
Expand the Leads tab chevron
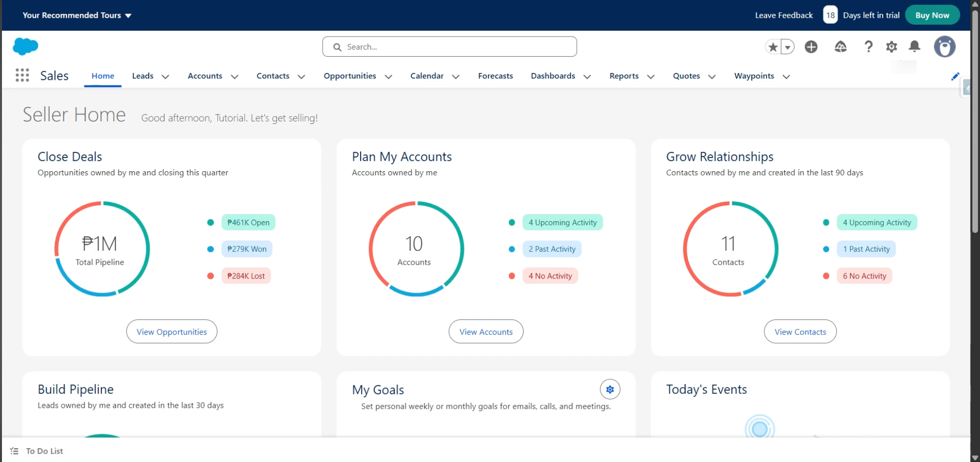coord(165,77)
